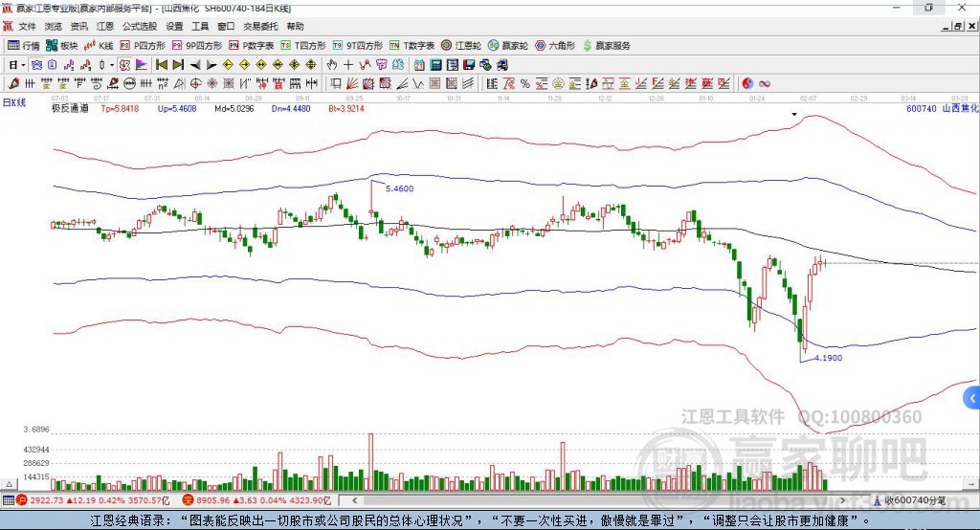Toggle the 权 adjusted-price icon

(x=125, y=65)
